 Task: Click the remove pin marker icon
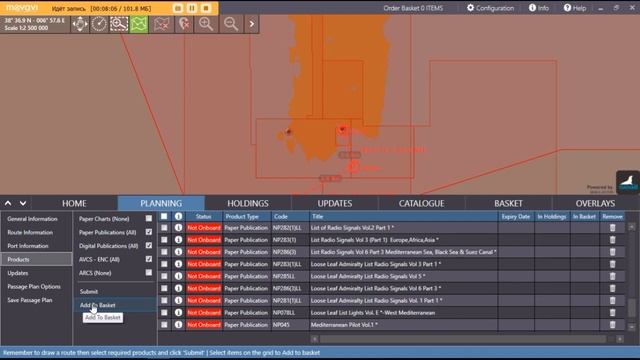click(184, 24)
